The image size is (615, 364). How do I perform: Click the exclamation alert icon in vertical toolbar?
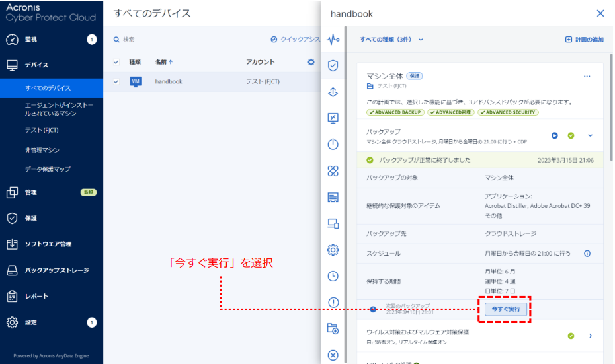pyautogui.click(x=333, y=302)
